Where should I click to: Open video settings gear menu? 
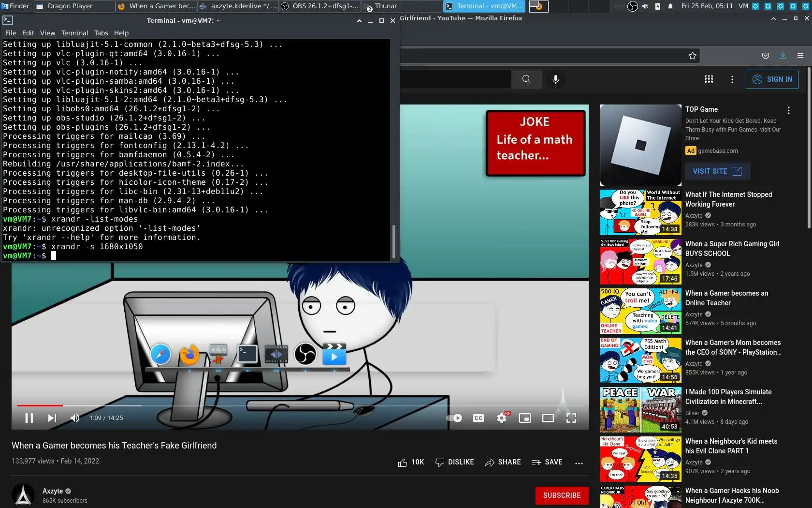click(502, 418)
